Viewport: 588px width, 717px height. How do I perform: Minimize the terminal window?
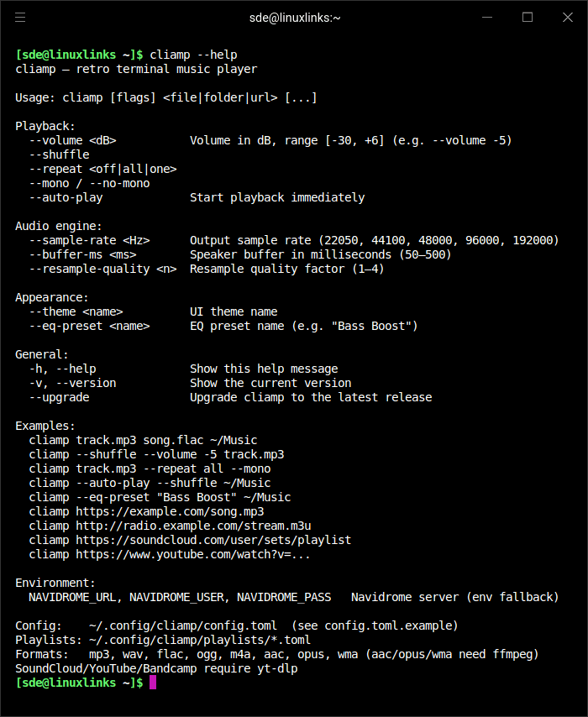[x=487, y=17]
